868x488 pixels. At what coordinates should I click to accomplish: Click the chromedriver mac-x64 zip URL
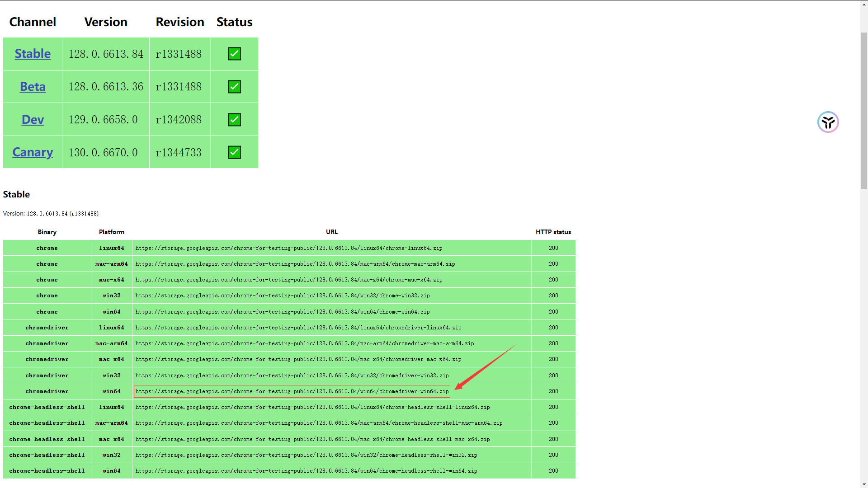tap(298, 359)
